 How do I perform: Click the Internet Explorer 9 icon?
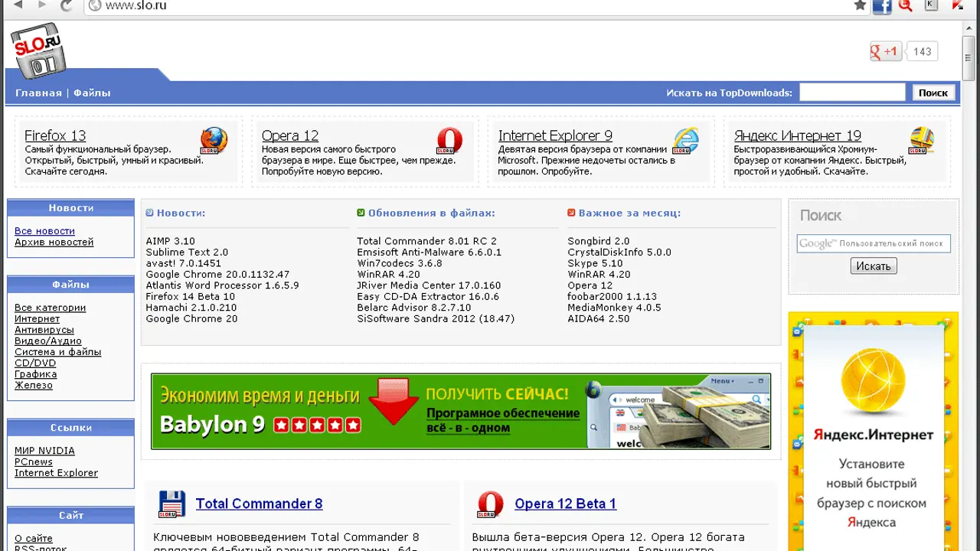click(x=686, y=141)
